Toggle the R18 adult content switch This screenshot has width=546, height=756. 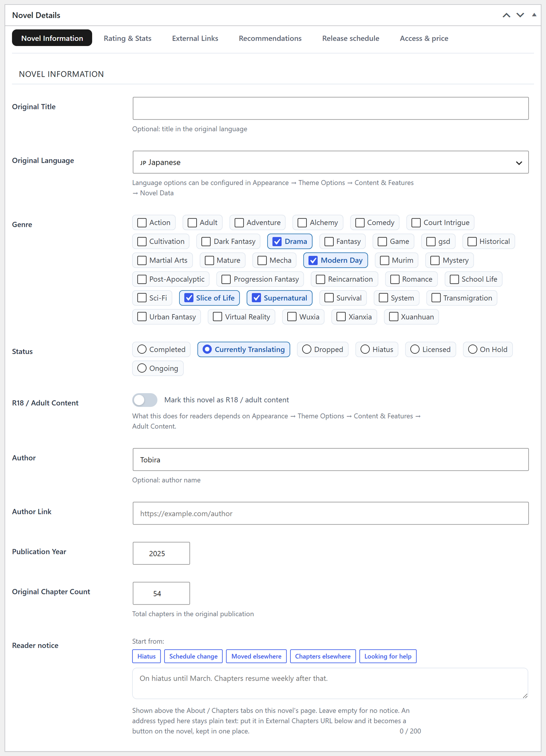tap(145, 400)
